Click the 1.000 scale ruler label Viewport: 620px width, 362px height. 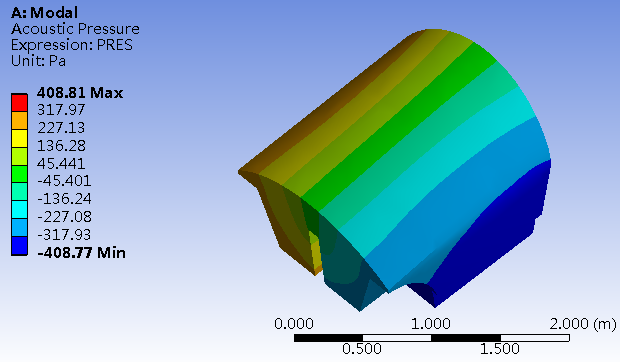(x=431, y=324)
